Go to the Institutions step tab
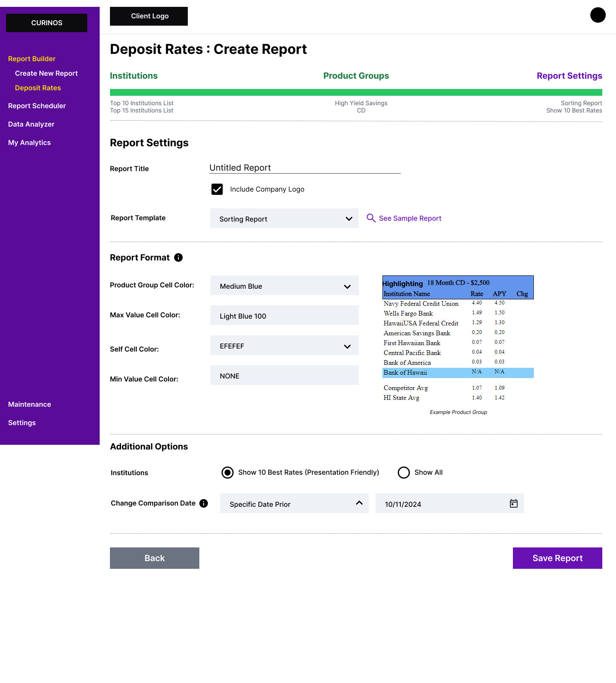This screenshot has height=683, width=616. pyautogui.click(x=134, y=76)
